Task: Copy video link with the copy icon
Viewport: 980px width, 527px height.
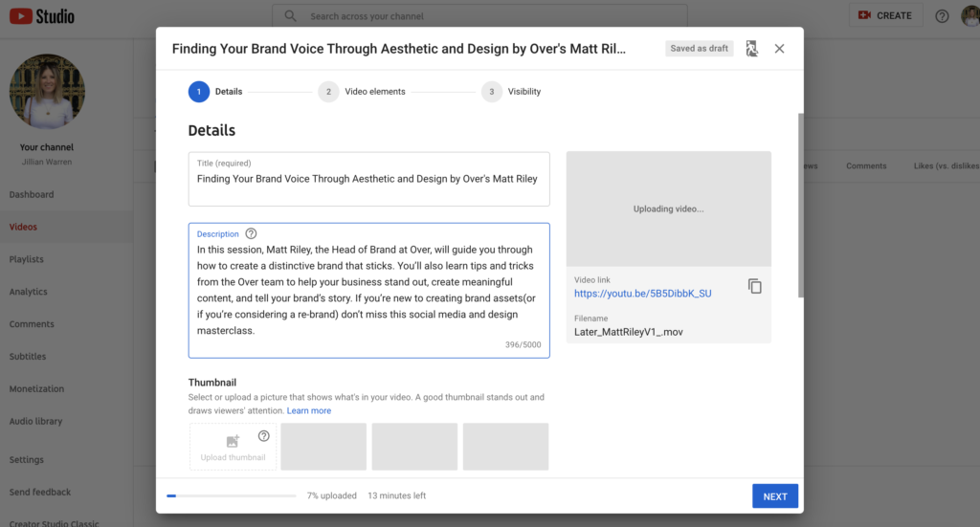Action: click(x=755, y=287)
